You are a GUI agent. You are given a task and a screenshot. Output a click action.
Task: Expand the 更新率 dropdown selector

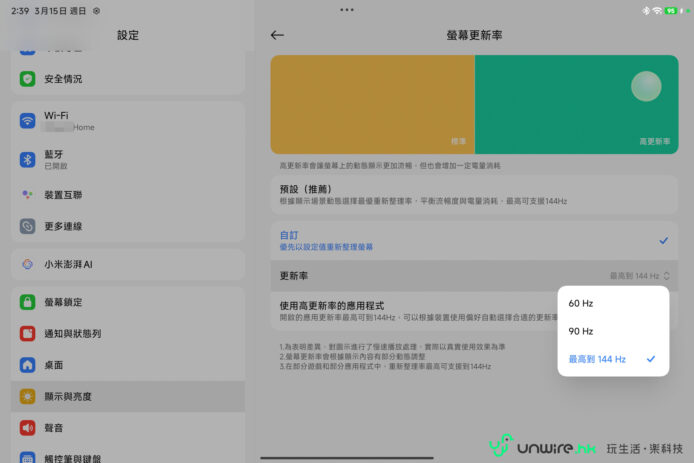(x=638, y=275)
